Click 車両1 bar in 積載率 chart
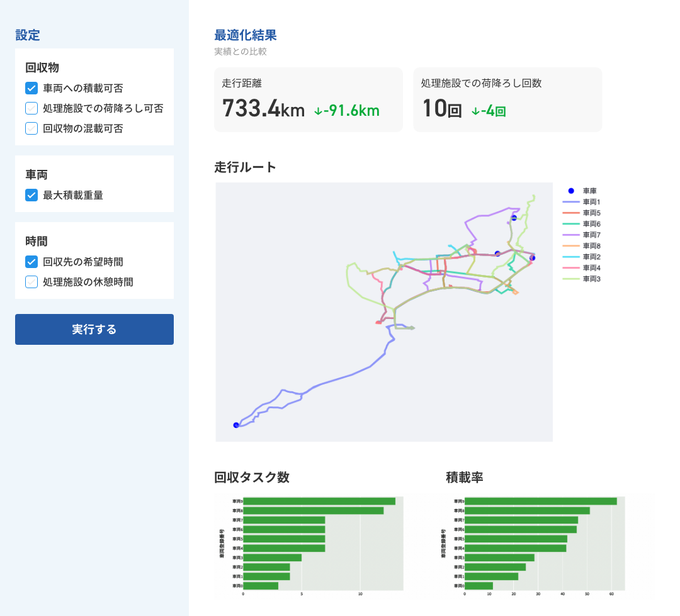The width and height of the screenshot is (680, 616). pos(491,576)
